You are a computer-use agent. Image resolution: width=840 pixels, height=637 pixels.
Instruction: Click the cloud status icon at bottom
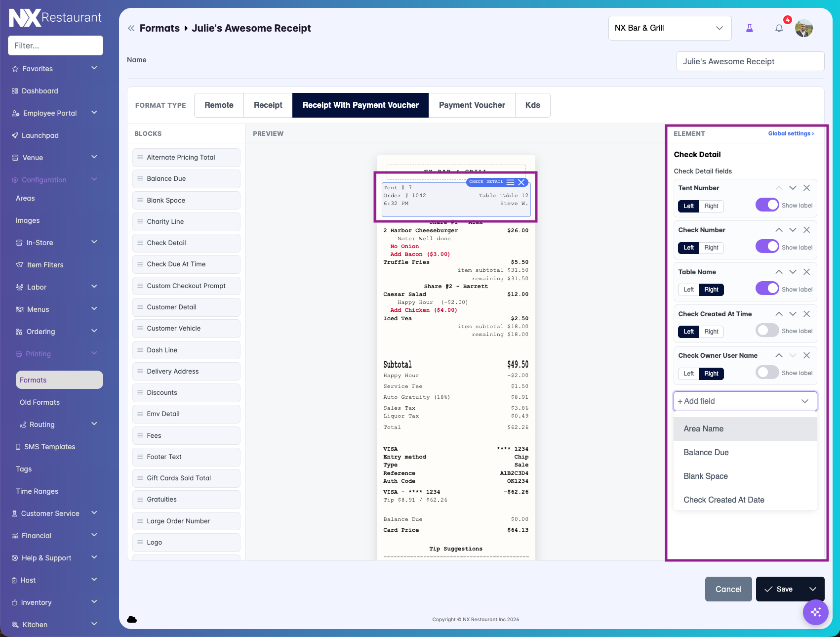(x=132, y=619)
